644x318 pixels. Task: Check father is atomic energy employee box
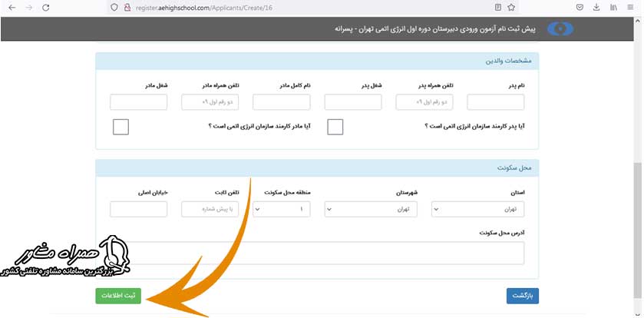click(x=335, y=127)
